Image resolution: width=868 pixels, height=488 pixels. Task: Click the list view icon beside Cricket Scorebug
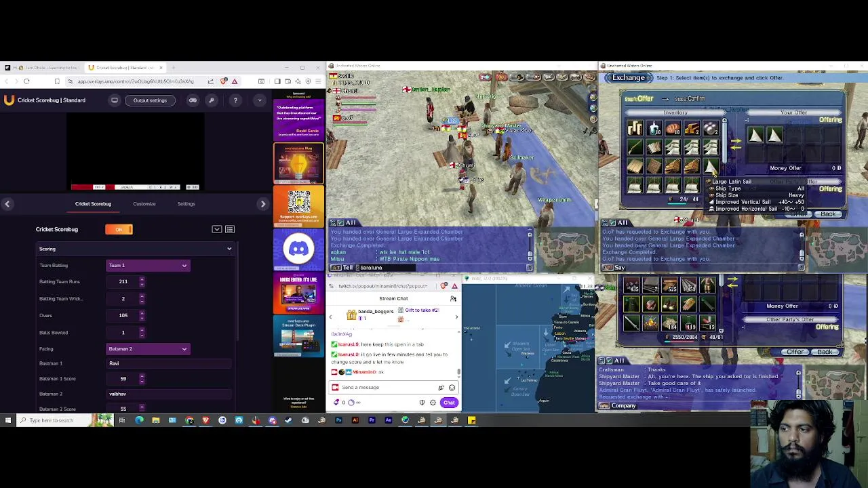(x=230, y=230)
